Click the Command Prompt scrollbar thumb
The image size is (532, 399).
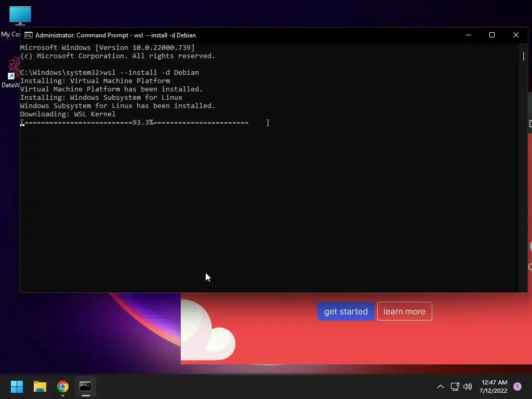point(524,56)
